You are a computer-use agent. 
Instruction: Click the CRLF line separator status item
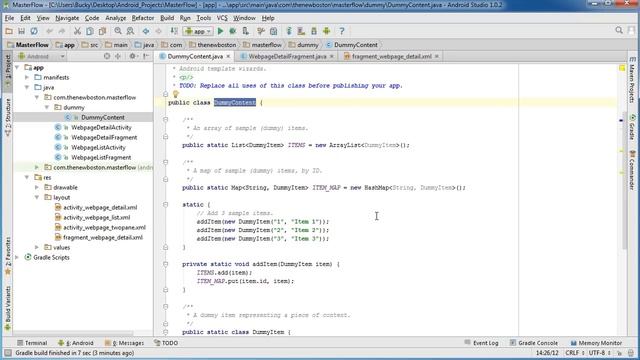pos(574,353)
